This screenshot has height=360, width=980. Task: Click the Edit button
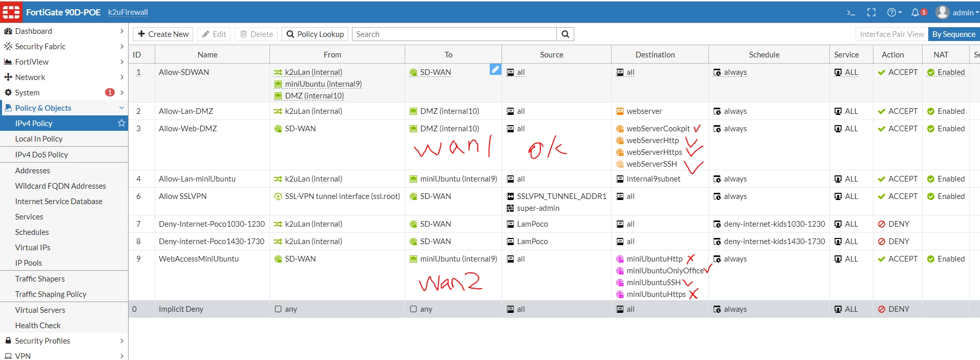click(x=214, y=34)
